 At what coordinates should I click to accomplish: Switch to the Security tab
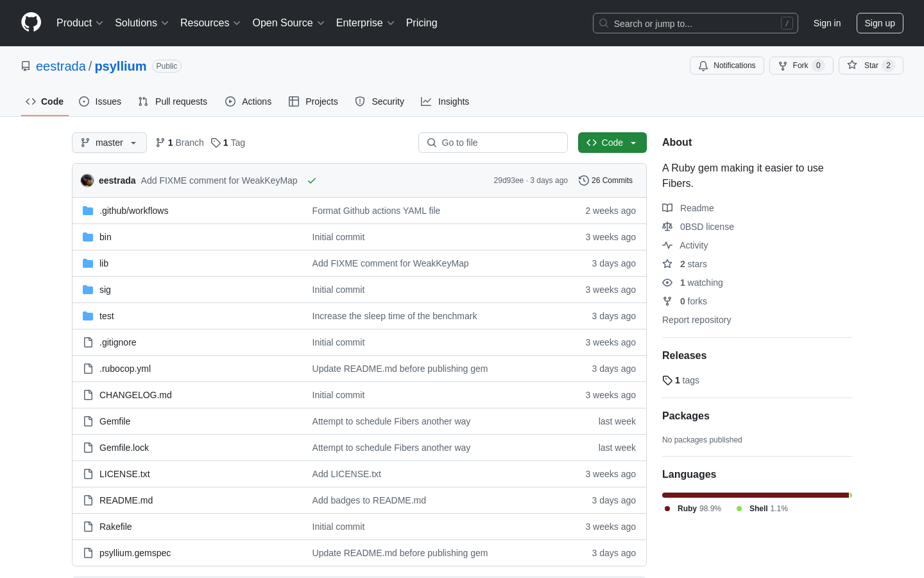tap(380, 101)
